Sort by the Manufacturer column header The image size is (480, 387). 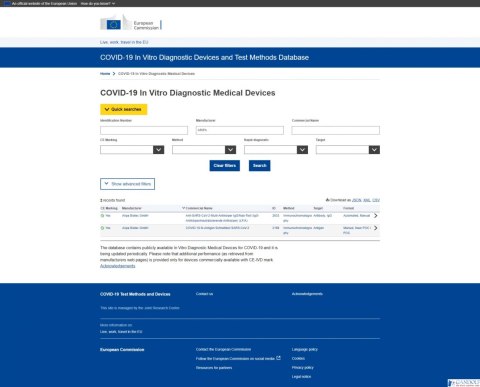(132, 208)
